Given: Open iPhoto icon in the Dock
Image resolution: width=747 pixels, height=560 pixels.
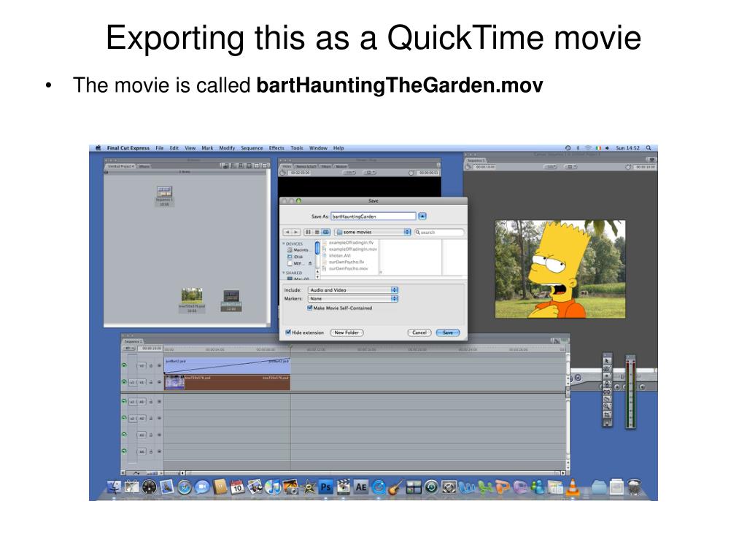Looking at the screenshot, I should (x=290, y=487).
